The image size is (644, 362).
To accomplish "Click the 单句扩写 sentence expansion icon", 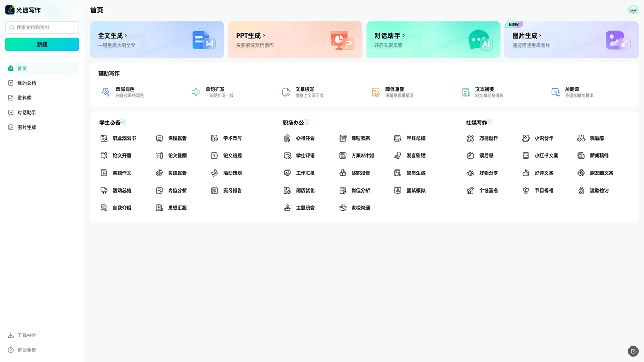I will click(196, 92).
